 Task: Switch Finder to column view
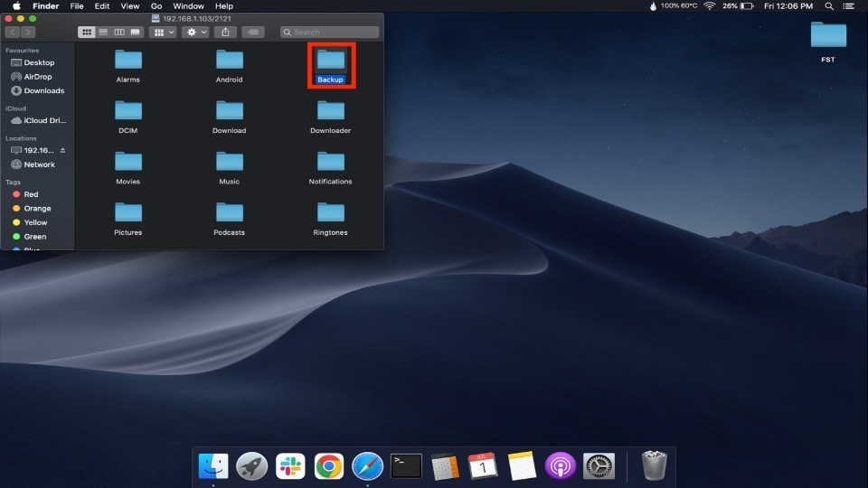click(119, 33)
